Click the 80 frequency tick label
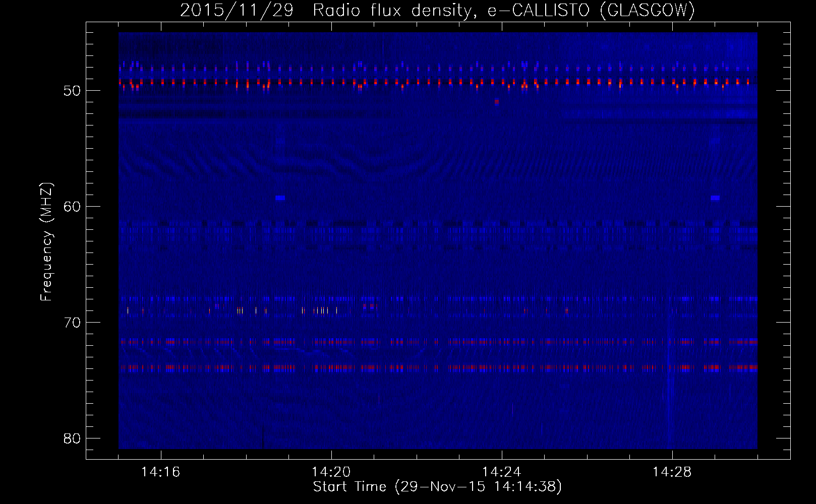The width and height of the screenshot is (816, 504). click(72, 438)
